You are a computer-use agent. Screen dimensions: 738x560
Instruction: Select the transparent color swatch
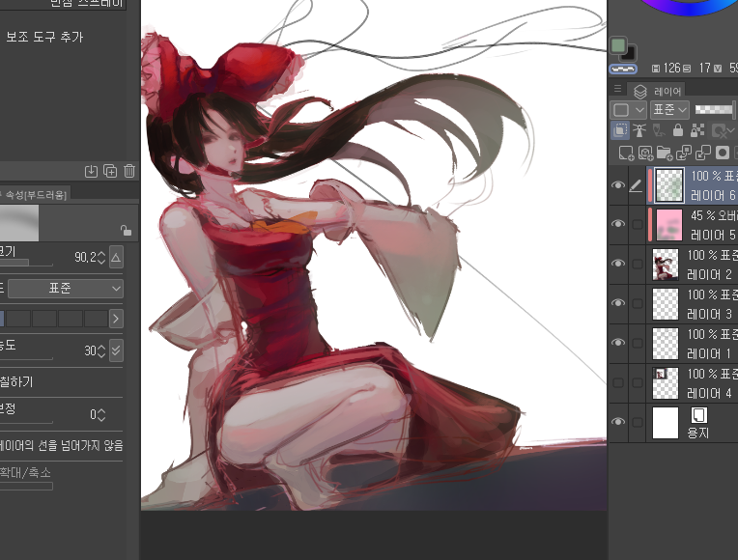pyautogui.click(x=623, y=70)
